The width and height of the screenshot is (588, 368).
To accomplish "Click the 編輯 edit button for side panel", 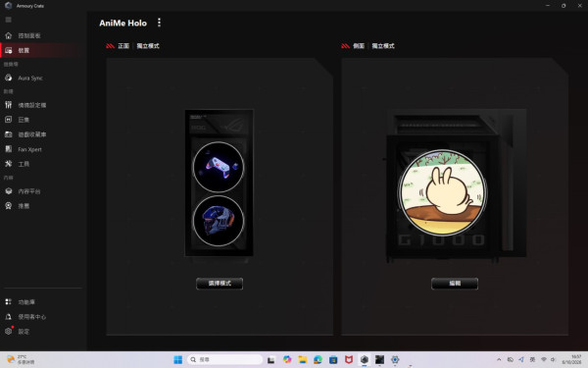I will [x=455, y=284].
